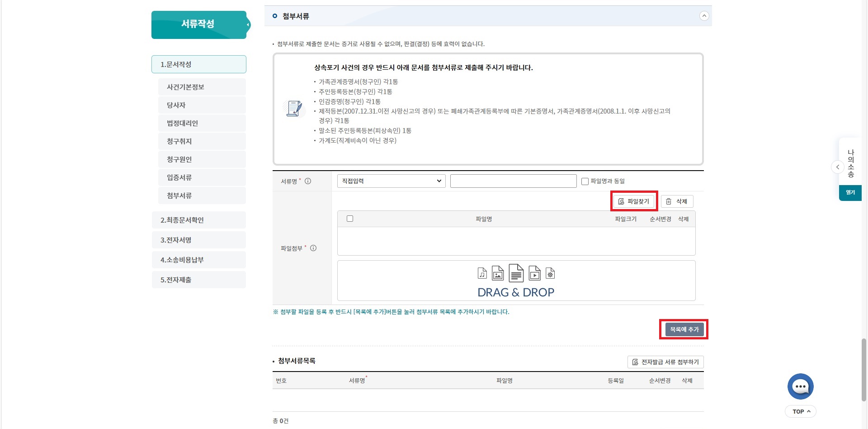Open the 파일첨부 info tooltip icon

tap(313, 248)
